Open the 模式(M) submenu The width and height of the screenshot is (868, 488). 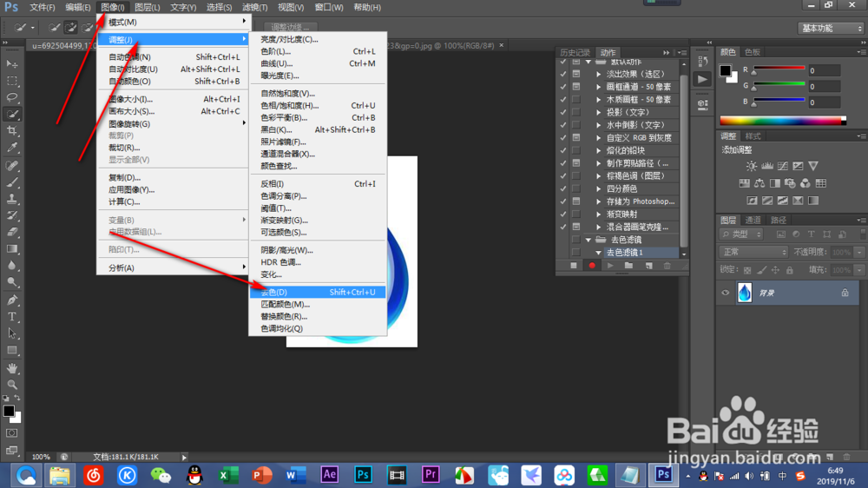pyautogui.click(x=174, y=22)
